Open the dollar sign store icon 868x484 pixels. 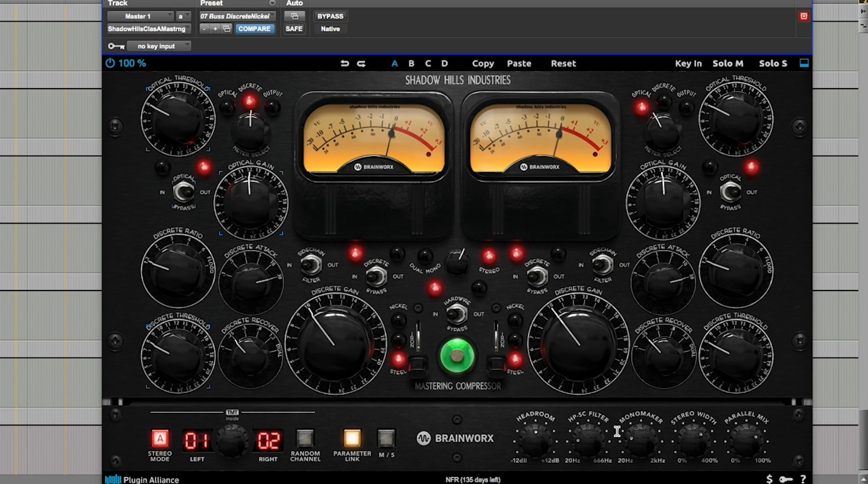click(x=769, y=479)
